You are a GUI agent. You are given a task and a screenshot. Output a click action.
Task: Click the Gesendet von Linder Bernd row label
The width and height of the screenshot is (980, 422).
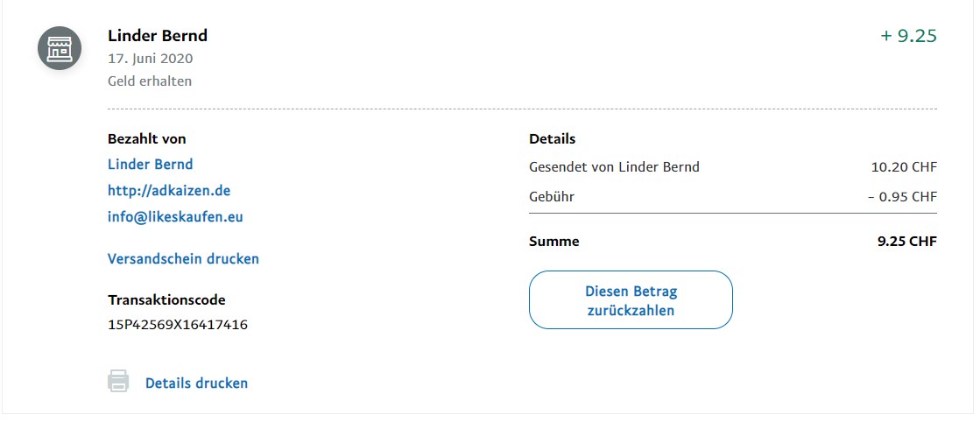click(614, 167)
